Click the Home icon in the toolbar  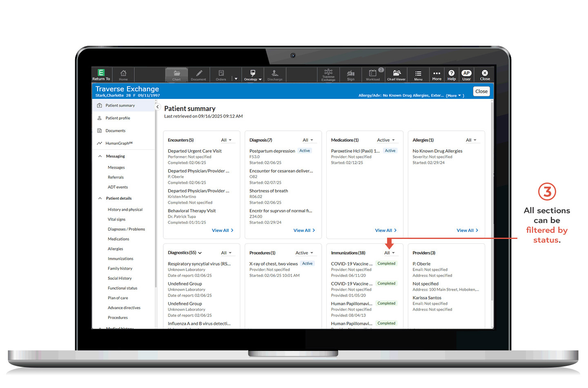[x=123, y=75]
